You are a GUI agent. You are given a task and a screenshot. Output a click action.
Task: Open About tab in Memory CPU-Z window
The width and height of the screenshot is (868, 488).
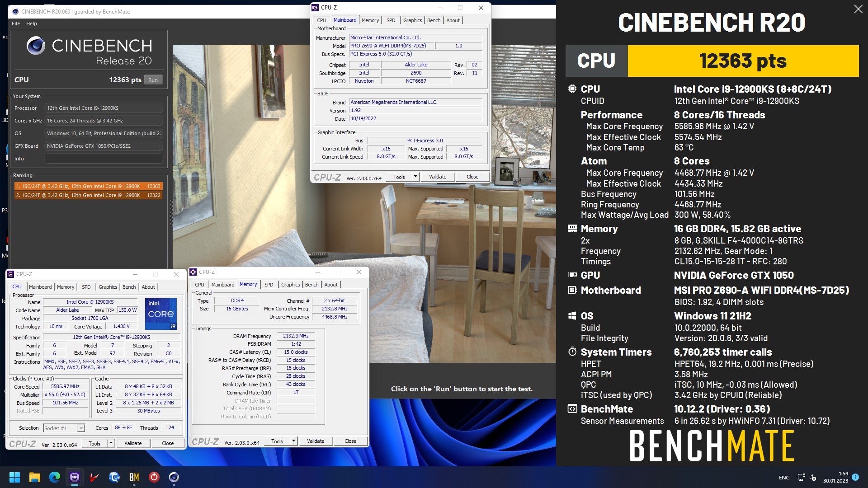[331, 285]
